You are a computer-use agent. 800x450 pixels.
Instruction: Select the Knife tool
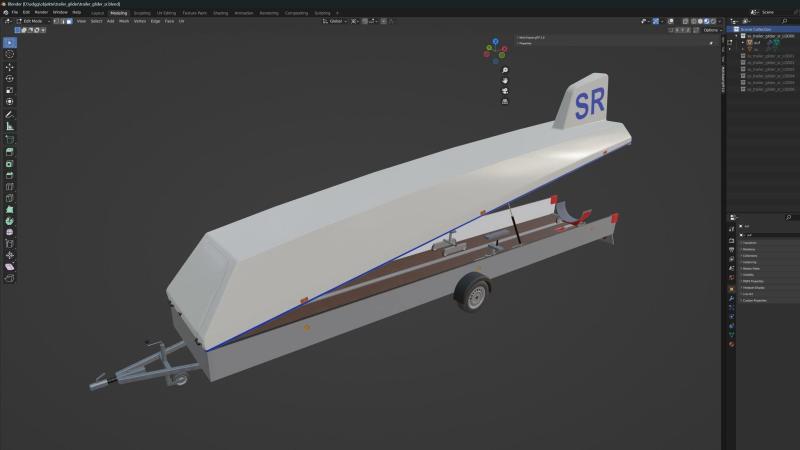10,198
